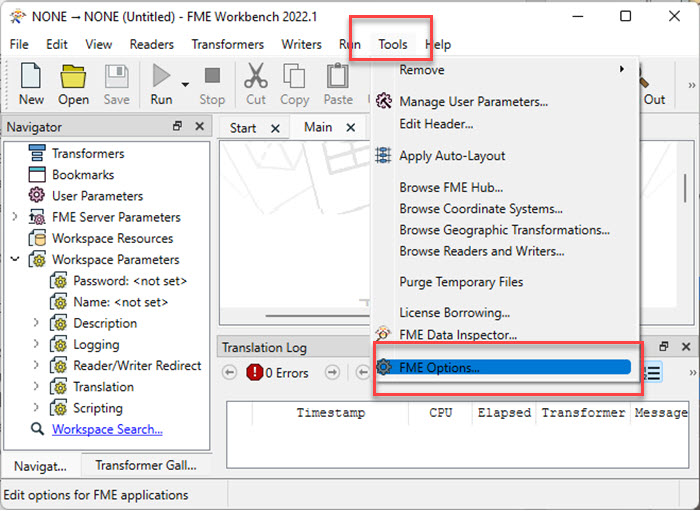Open the Writers menu
The image size is (700, 511).
pyautogui.click(x=301, y=45)
